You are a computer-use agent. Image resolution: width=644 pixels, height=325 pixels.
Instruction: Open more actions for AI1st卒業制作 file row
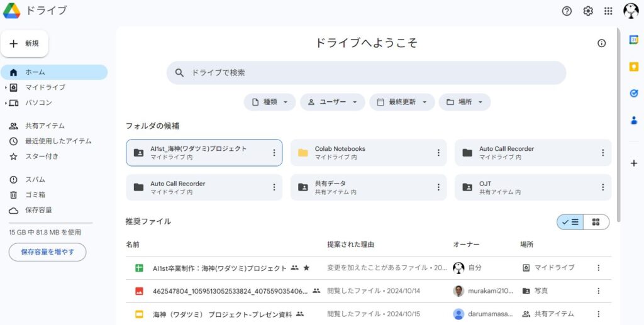pyautogui.click(x=599, y=268)
